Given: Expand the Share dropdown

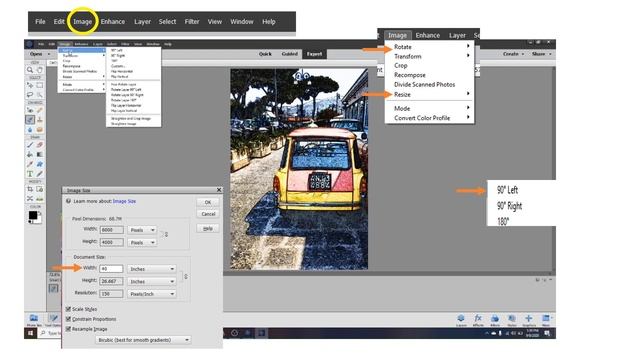Looking at the screenshot, I should coord(541,54).
